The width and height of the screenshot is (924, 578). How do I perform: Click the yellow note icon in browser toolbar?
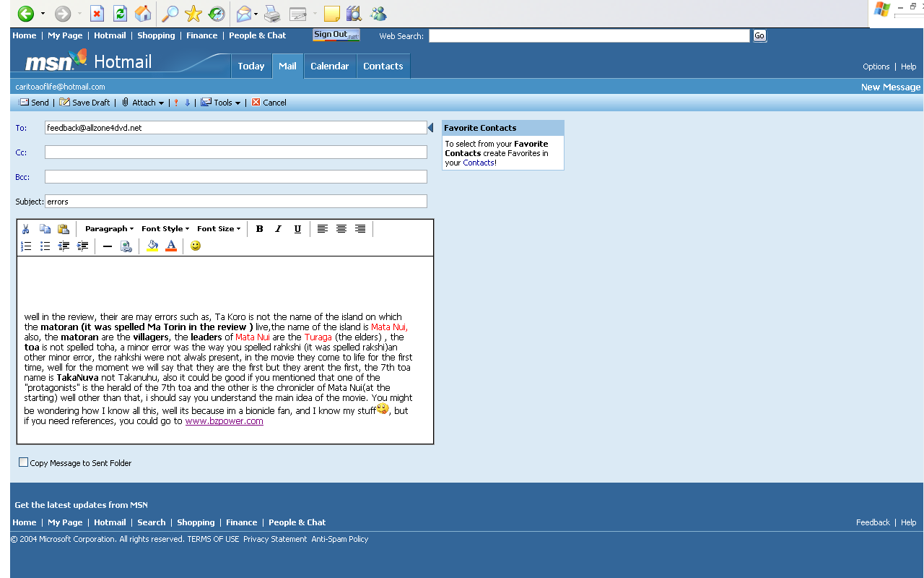[x=332, y=14]
